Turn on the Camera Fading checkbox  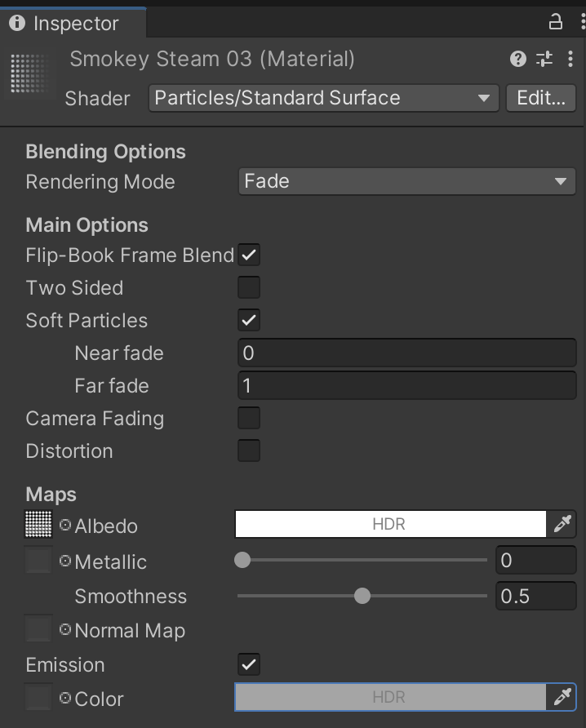pyautogui.click(x=249, y=419)
